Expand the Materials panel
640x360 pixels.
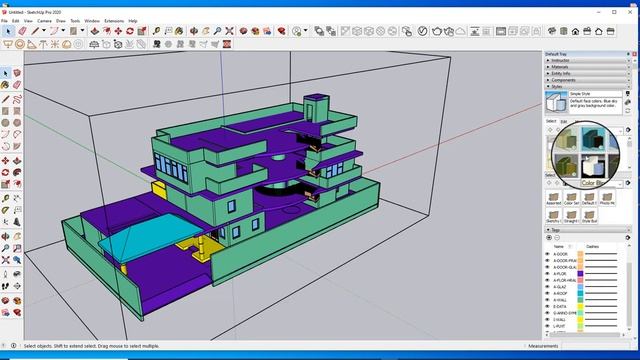tap(588, 67)
